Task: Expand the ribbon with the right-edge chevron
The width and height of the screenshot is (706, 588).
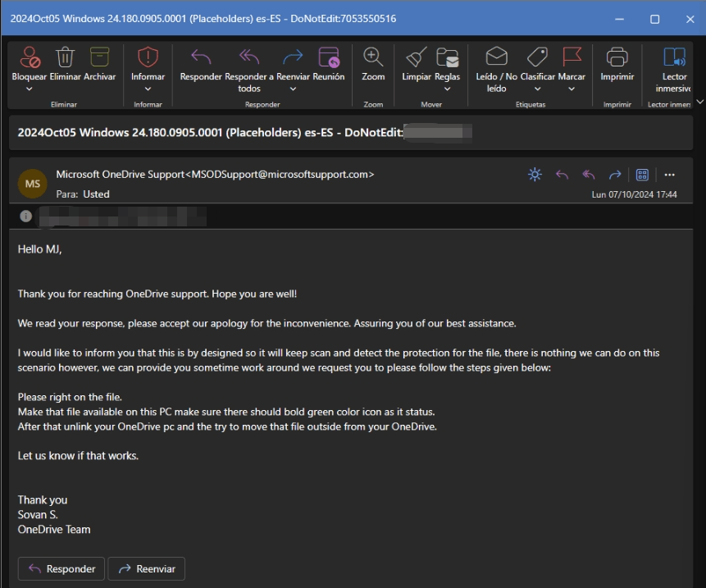Action: tap(699, 102)
